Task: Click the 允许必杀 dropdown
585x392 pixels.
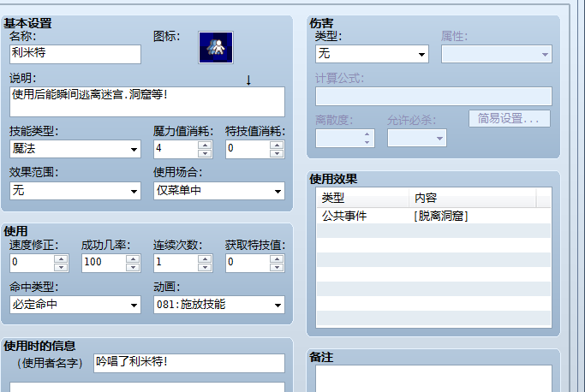Action: pyautogui.click(x=417, y=138)
